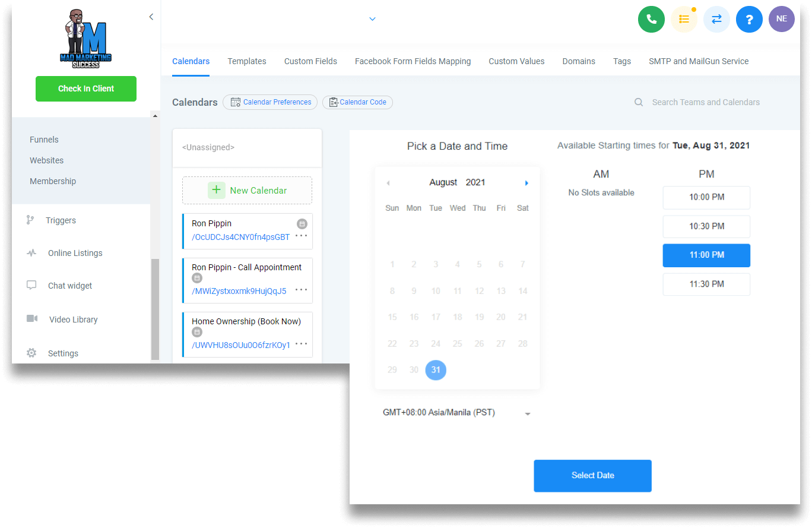This screenshot has height=528, width=812.
Task: Click the green phone call icon
Action: click(651, 19)
